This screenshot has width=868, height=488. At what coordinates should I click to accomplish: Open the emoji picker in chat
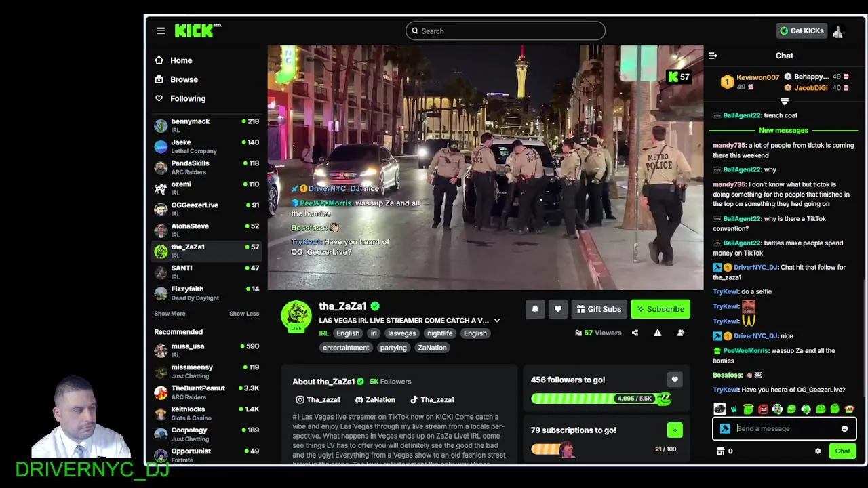click(844, 428)
